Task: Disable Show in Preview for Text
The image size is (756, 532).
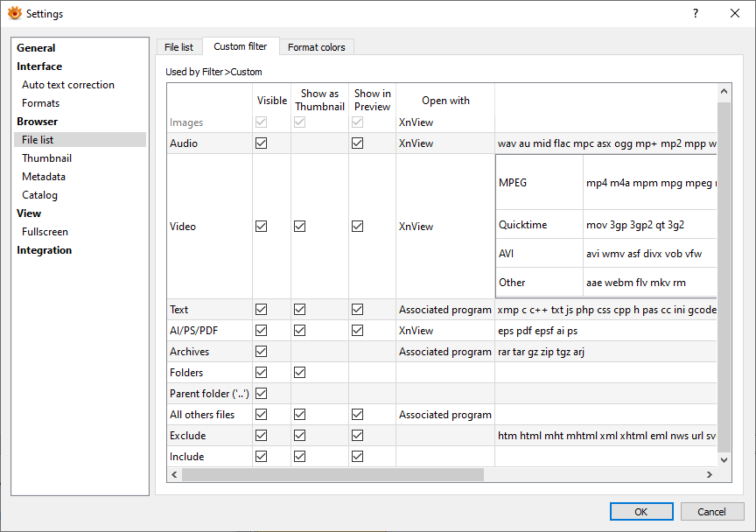Action: coord(357,310)
